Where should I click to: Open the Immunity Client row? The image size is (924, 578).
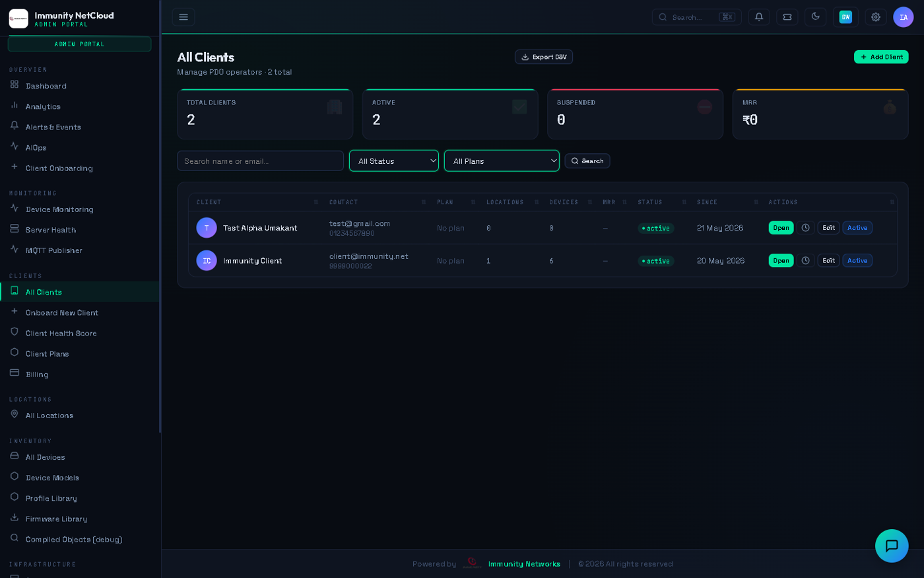tap(781, 261)
